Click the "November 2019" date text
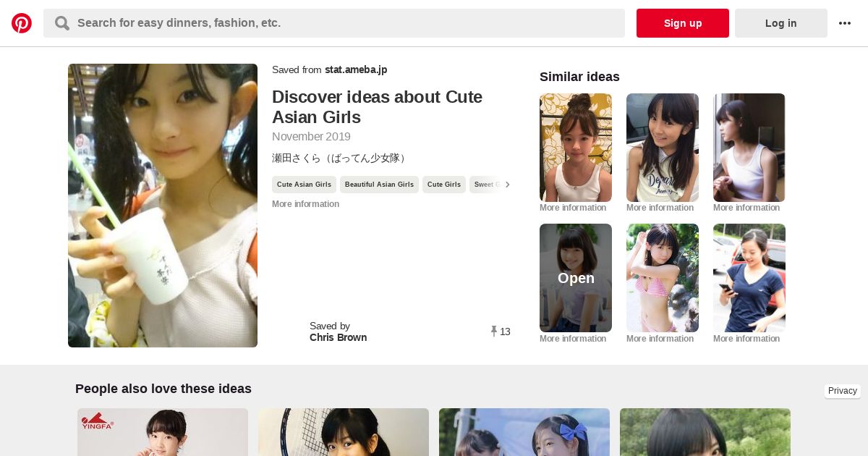The width and height of the screenshot is (868, 456). [x=311, y=137]
